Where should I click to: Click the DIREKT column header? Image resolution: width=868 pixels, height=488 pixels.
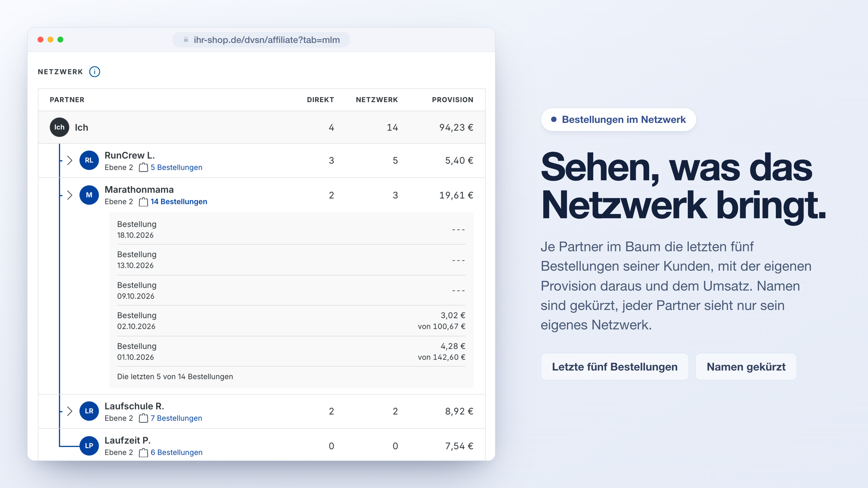[321, 100]
